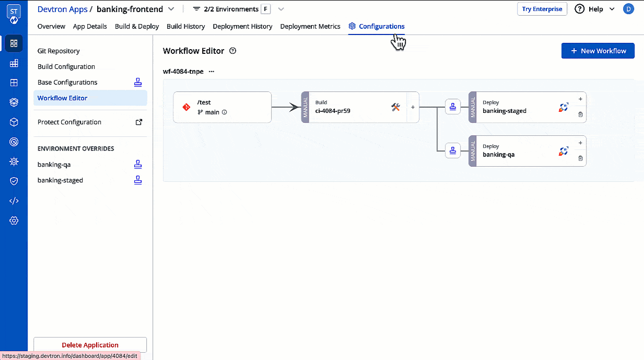
Task: Click the New Workflow button
Action: 598,51
